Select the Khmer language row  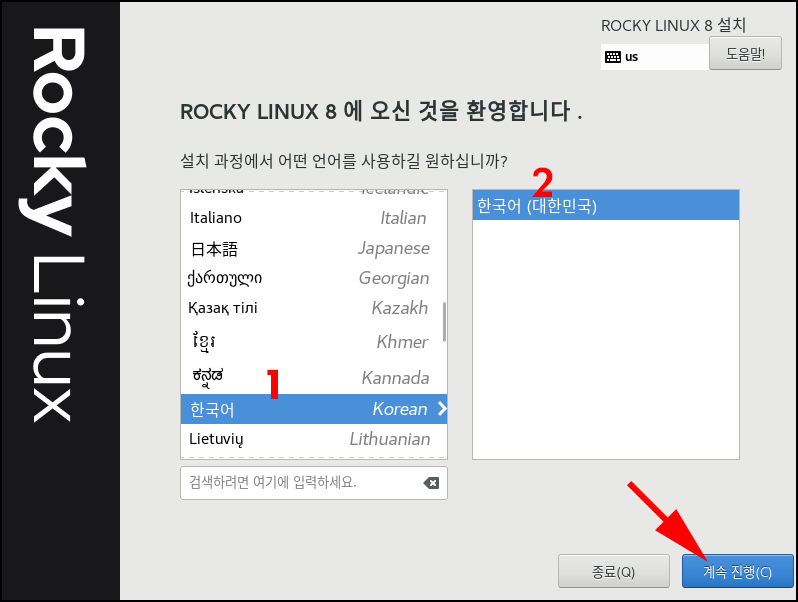tap(314, 341)
